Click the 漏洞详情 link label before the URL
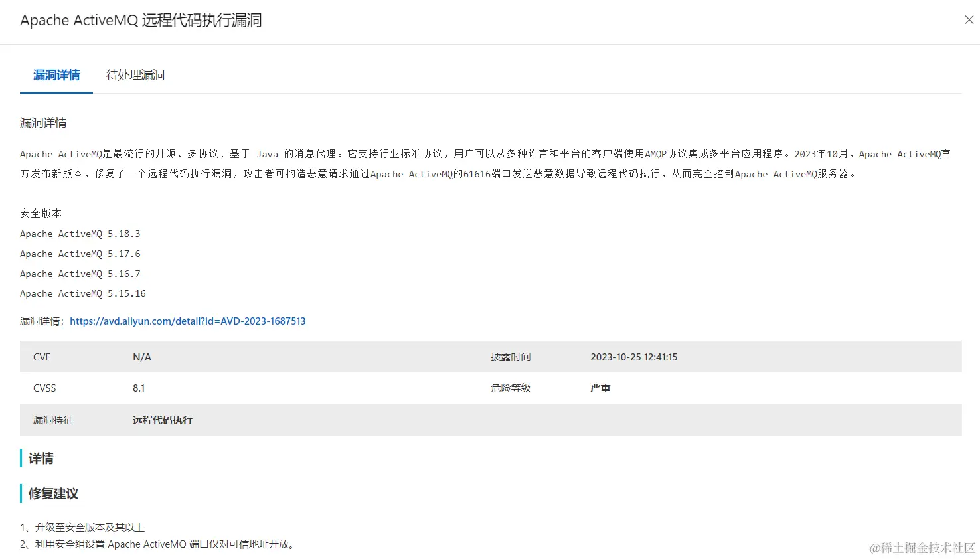 click(40, 321)
